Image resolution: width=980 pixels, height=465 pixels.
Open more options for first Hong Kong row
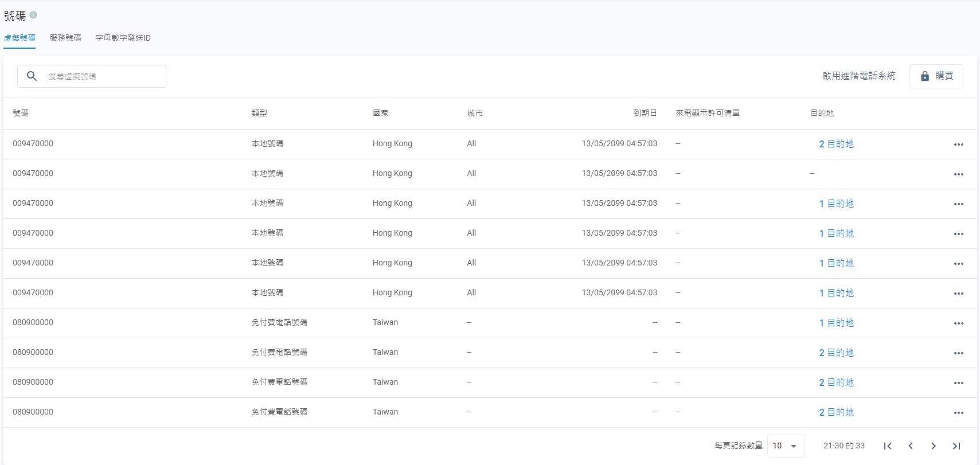pyautogui.click(x=958, y=144)
